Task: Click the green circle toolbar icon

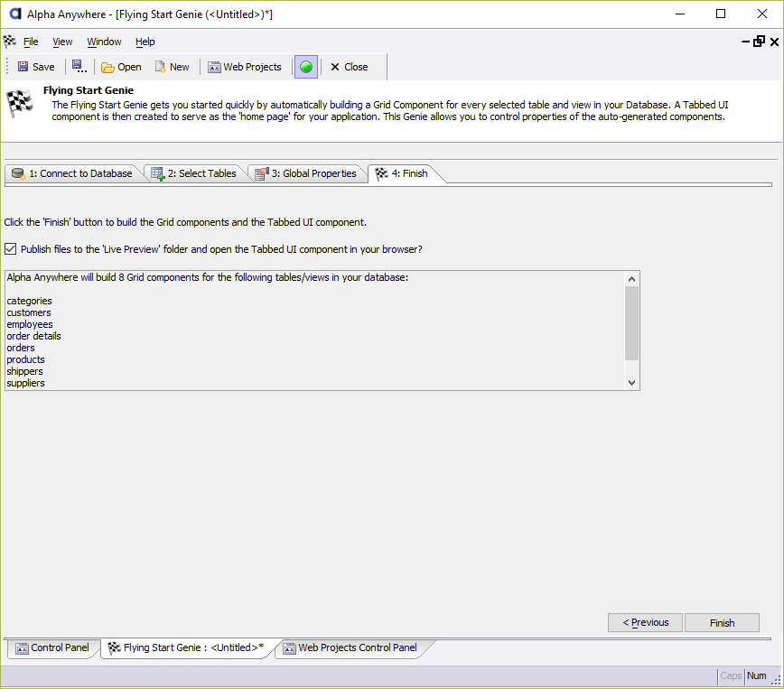Action: click(306, 67)
